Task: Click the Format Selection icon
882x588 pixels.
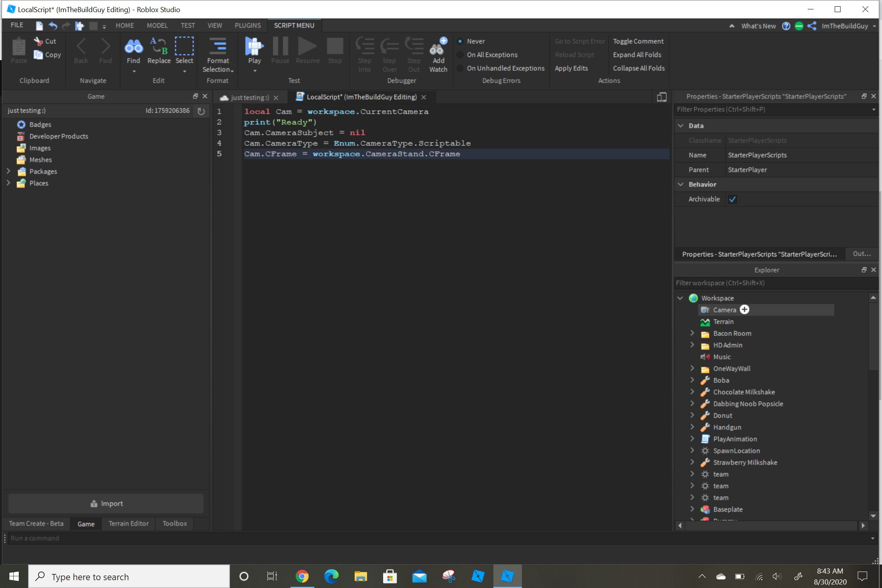Action: [x=218, y=46]
